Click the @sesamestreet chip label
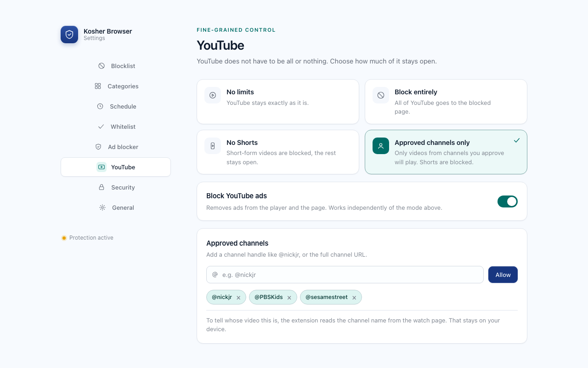Screen dimensions: 588x368 click(x=327, y=297)
